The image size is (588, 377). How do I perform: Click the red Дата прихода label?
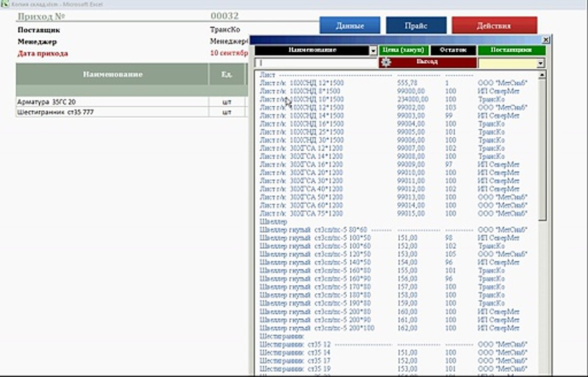tap(43, 53)
